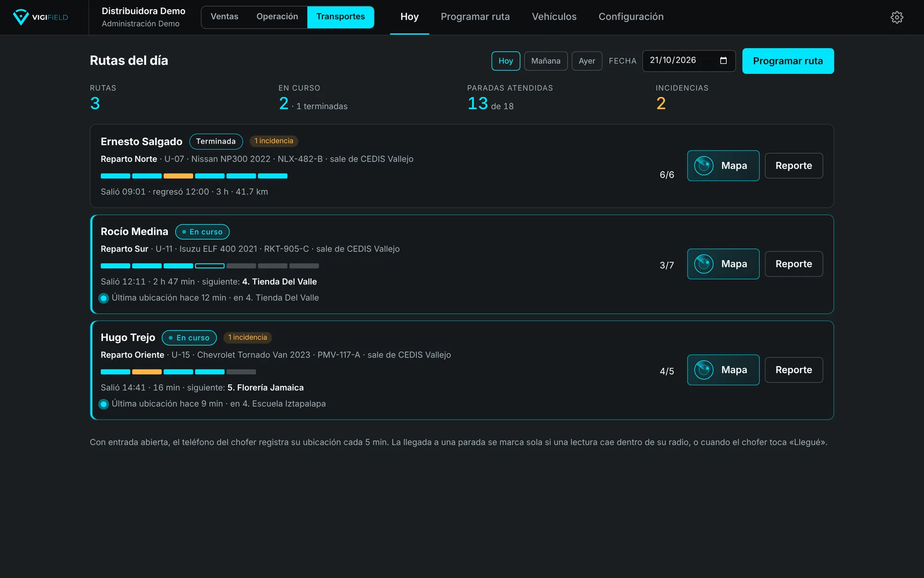Click the outlined current-stop segment in Rocío Medina's bar
Viewport: 924px width, 578px height.
pos(210,266)
